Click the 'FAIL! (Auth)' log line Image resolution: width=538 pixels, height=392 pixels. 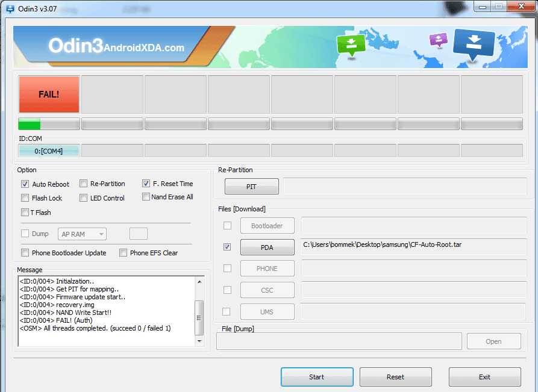pyautogui.click(x=56, y=320)
